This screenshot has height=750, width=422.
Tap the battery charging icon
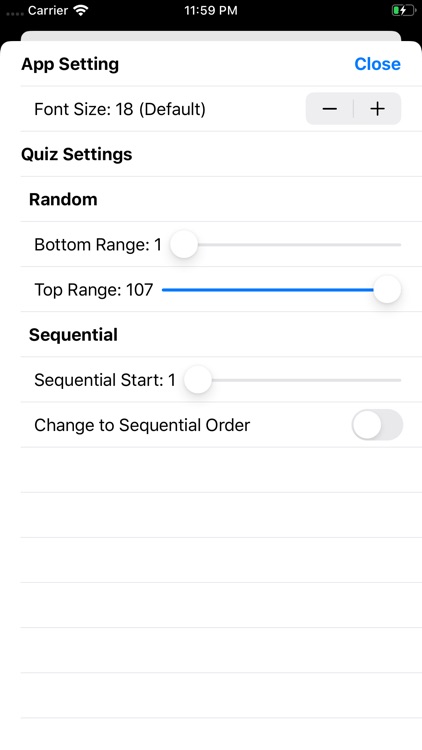pos(403,11)
